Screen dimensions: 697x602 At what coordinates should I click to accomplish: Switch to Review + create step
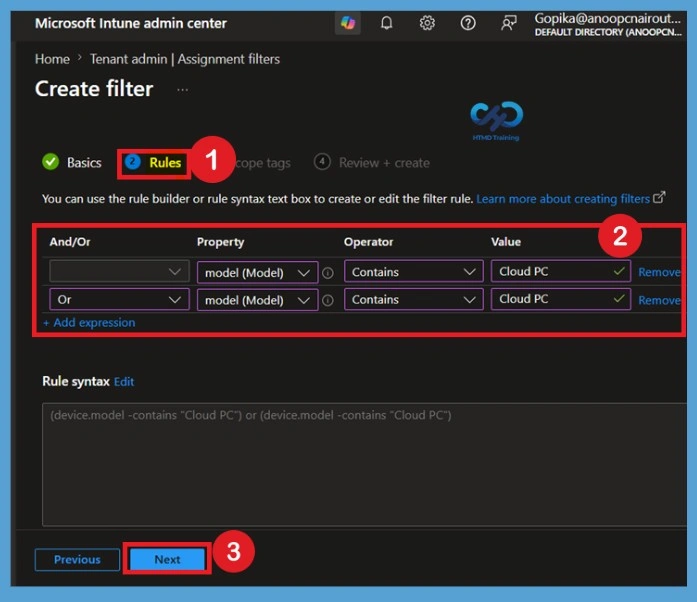pos(372,162)
